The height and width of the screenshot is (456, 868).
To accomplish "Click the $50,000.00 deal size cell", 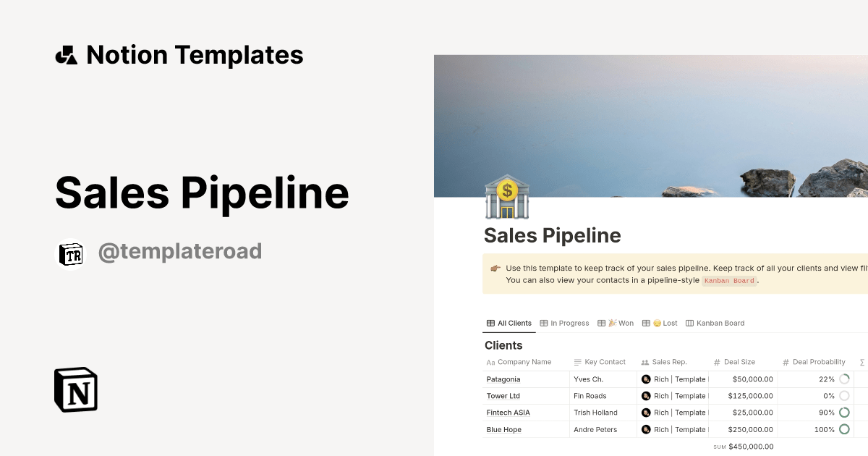I will tap(744, 379).
